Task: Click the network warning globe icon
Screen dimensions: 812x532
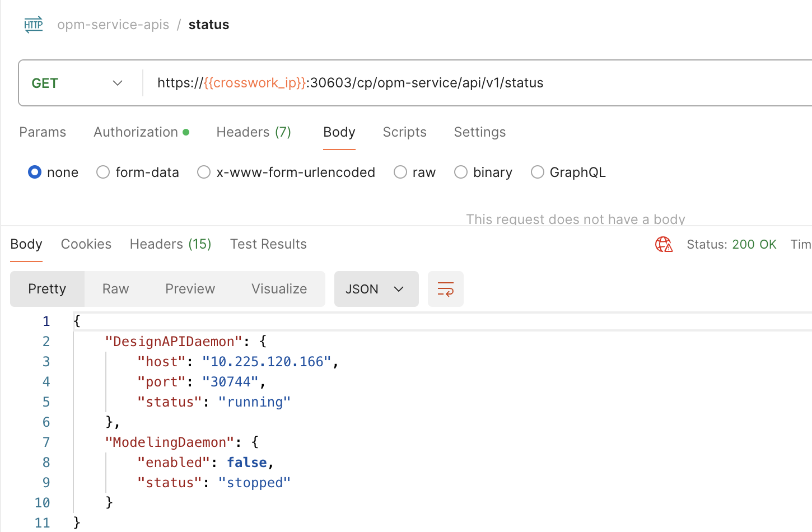Action: [664, 244]
